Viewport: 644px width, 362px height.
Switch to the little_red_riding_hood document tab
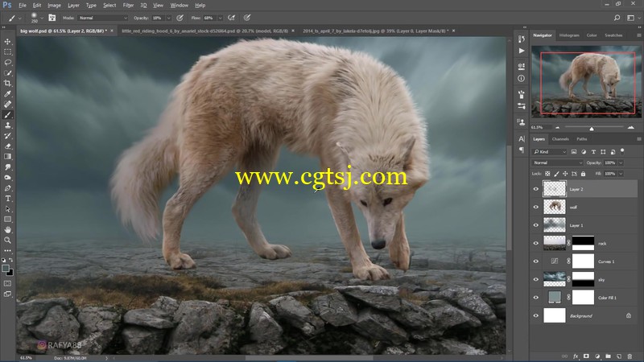tap(205, 31)
